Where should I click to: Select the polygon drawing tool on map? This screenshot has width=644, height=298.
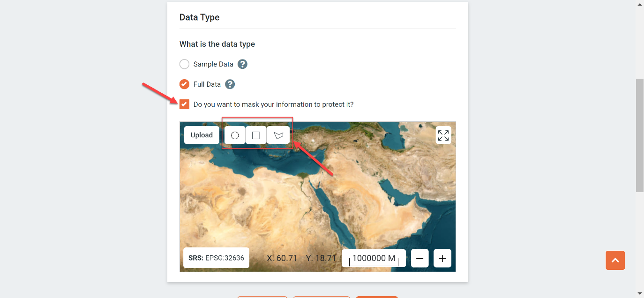pyautogui.click(x=278, y=135)
